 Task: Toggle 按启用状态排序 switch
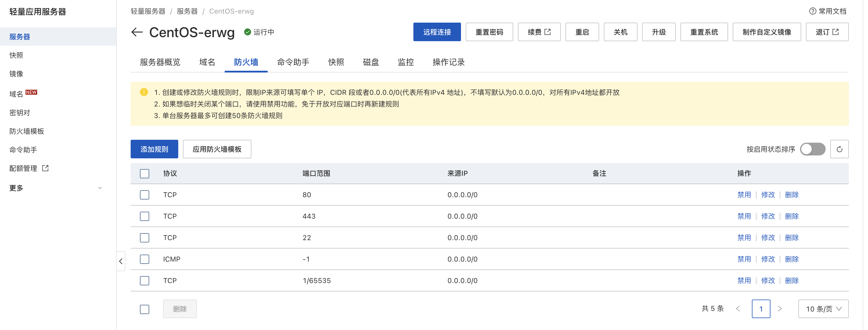click(813, 149)
